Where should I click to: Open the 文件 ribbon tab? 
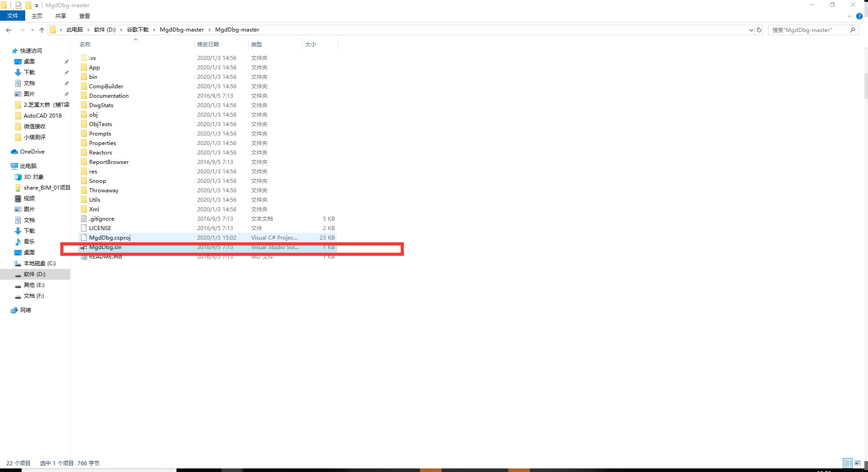pyautogui.click(x=13, y=16)
